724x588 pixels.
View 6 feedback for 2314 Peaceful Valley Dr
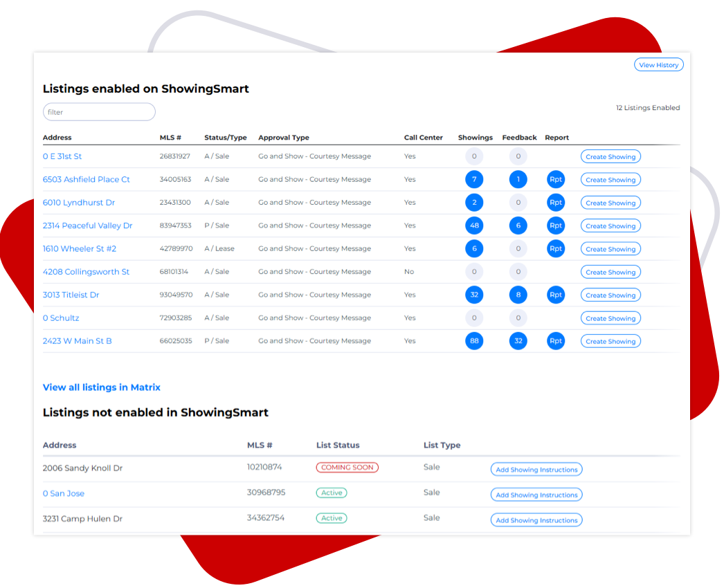click(x=518, y=226)
